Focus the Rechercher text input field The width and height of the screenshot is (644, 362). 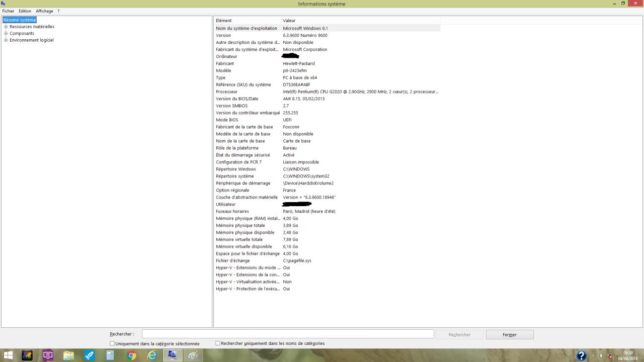[x=288, y=334]
